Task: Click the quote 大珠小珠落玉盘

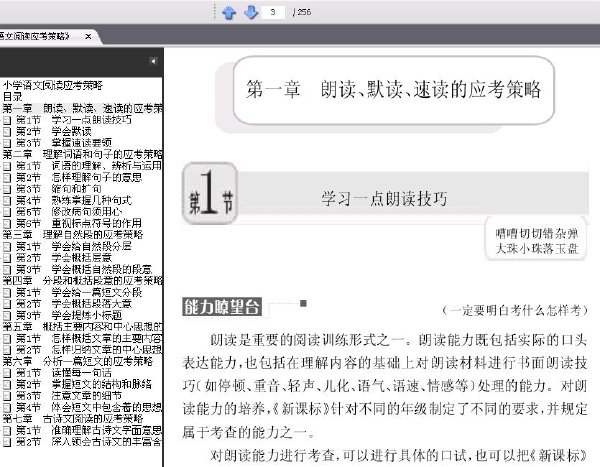Action: tap(536, 249)
